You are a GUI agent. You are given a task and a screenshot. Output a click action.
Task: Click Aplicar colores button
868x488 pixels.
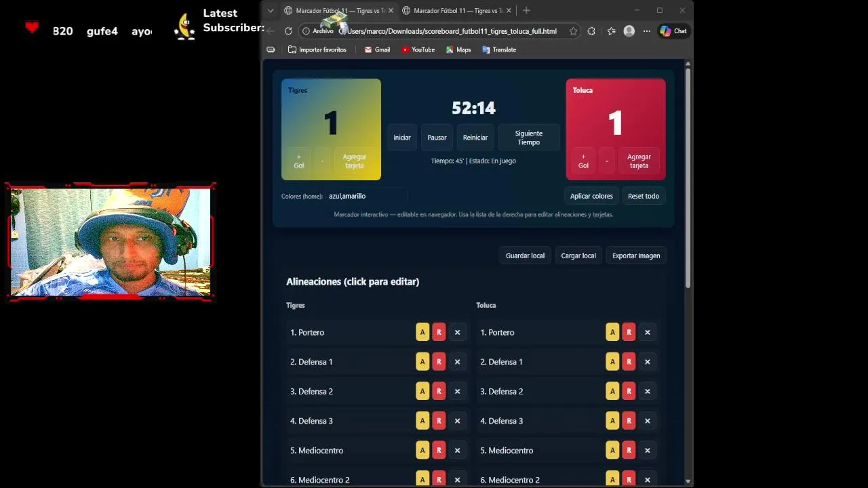[591, 197]
